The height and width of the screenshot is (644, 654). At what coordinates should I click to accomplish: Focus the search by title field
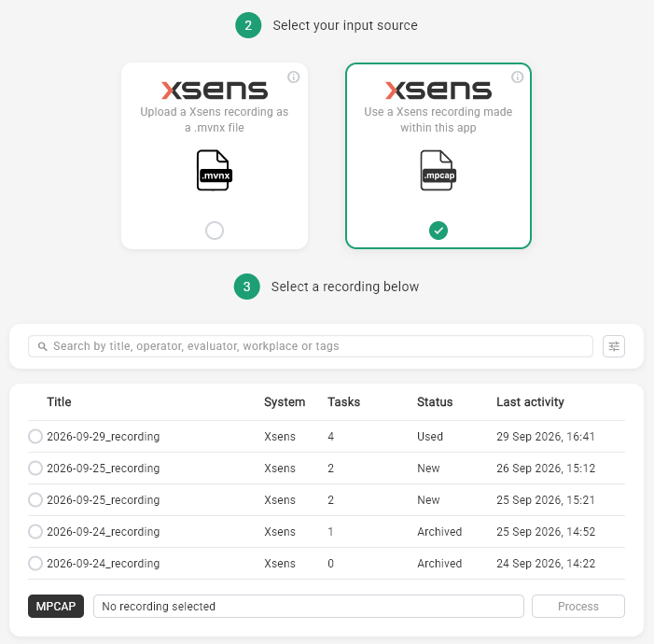[x=311, y=346]
